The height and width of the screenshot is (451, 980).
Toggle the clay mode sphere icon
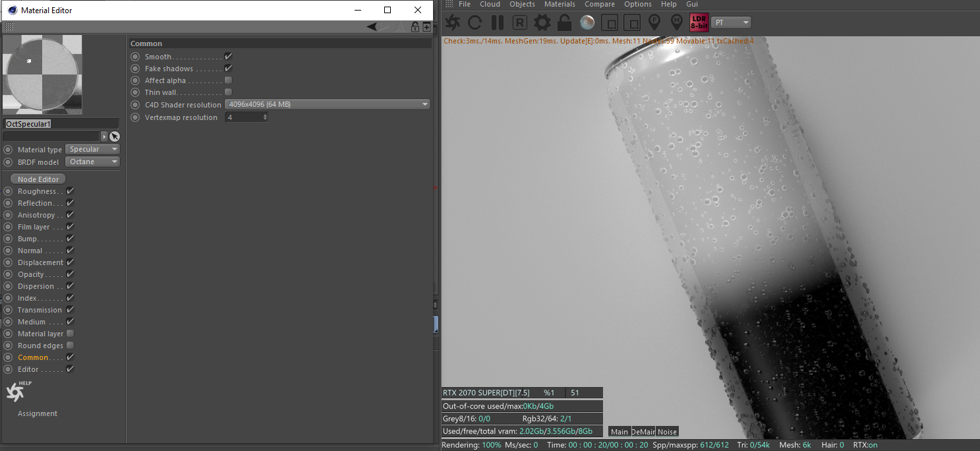point(587,22)
